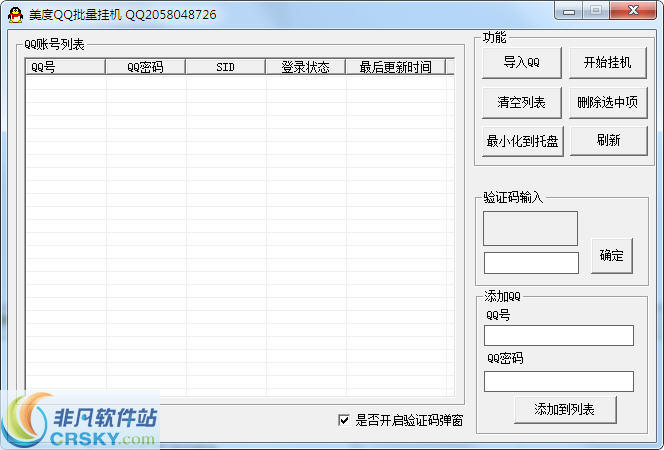Viewport: 664px width, 450px height.
Task: Toggle 是否开启验证码弹窗 checkbox
Action: [344, 420]
